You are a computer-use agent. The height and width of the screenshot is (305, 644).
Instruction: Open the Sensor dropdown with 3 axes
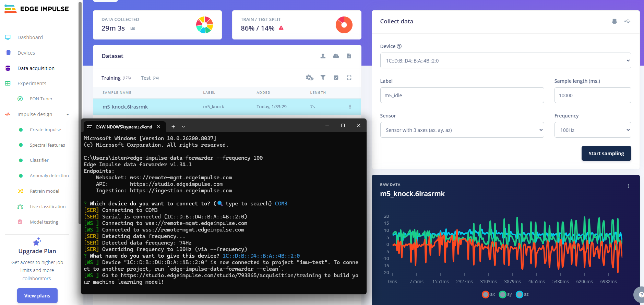coord(462,130)
